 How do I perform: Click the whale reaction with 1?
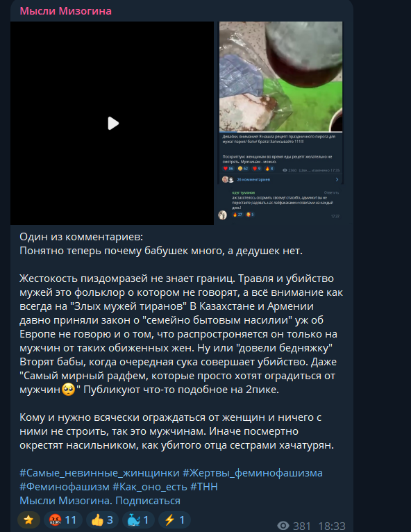pos(138,519)
